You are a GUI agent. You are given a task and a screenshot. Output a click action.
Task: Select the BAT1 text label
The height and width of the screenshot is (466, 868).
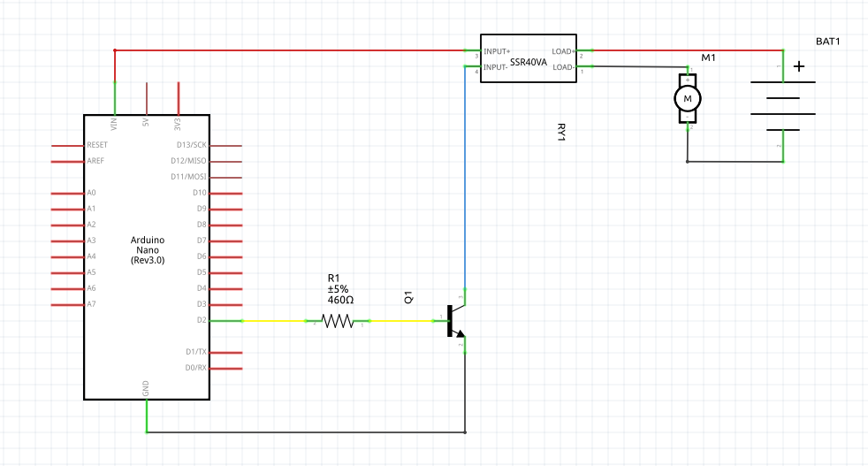click(x=829, y=42)
